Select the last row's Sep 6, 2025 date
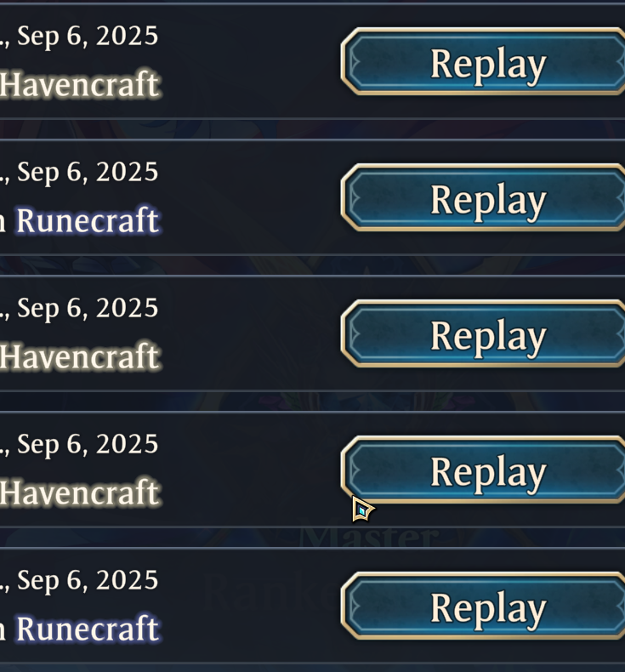Screen dimensions: 625x672 point(88,581)
